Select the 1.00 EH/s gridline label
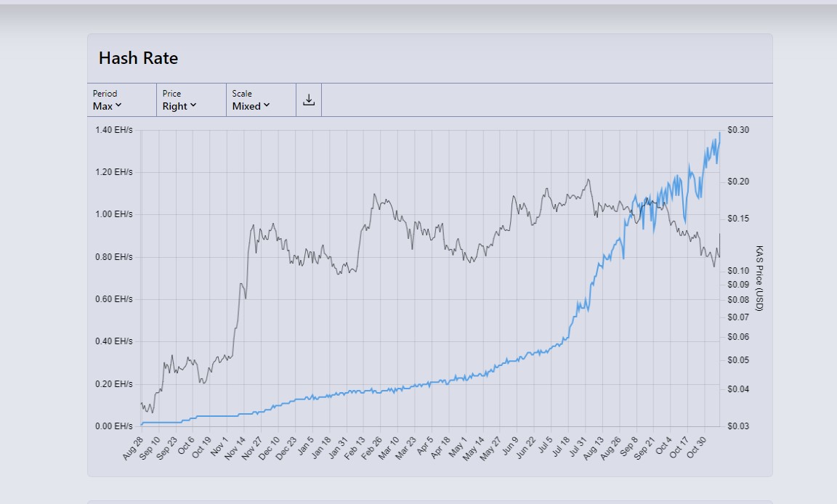The image size is (837, 504). pos(114,214)
